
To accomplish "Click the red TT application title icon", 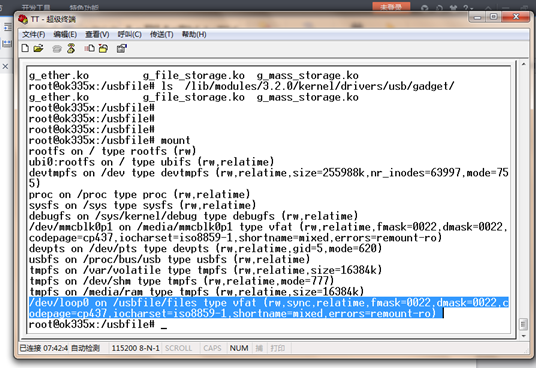I will pos(23,19).
